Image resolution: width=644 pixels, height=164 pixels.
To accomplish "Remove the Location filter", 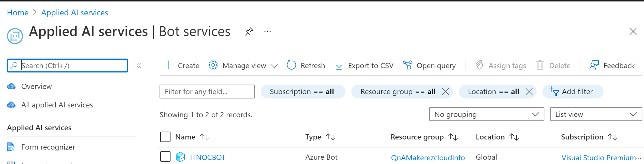I will 529,92.
